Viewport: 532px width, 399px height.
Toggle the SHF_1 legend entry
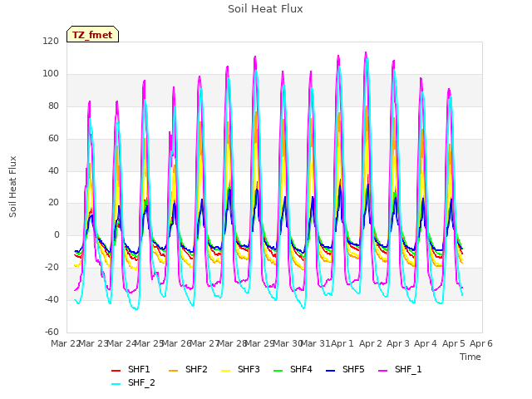[x=400, y=369]
